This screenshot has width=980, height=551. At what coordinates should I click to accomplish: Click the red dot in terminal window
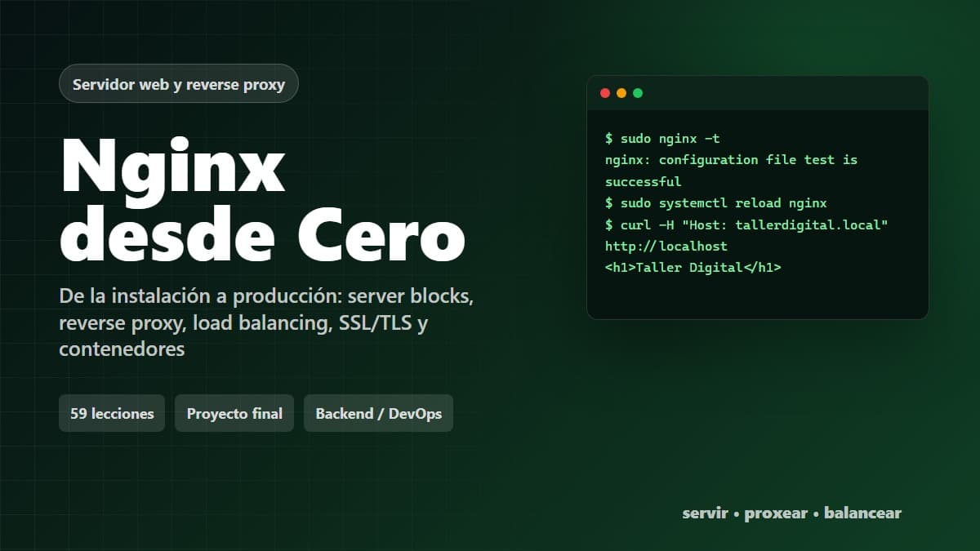[x=605, y=93]
